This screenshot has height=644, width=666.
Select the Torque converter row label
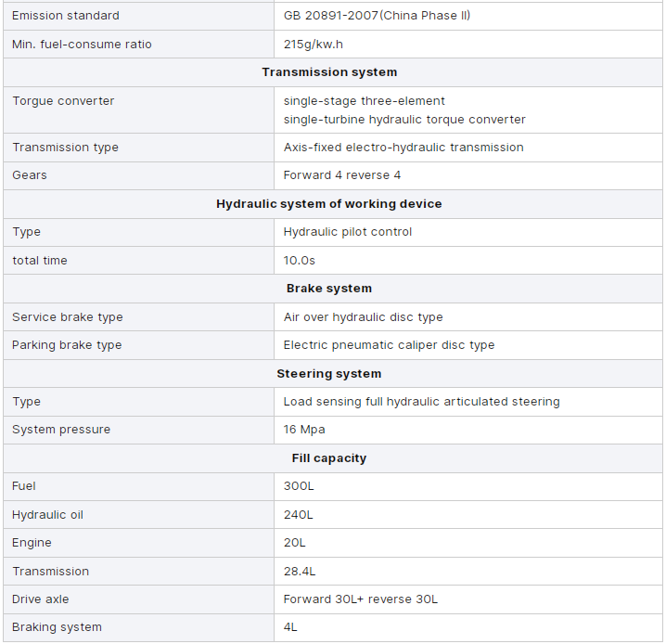coord(63,101)
